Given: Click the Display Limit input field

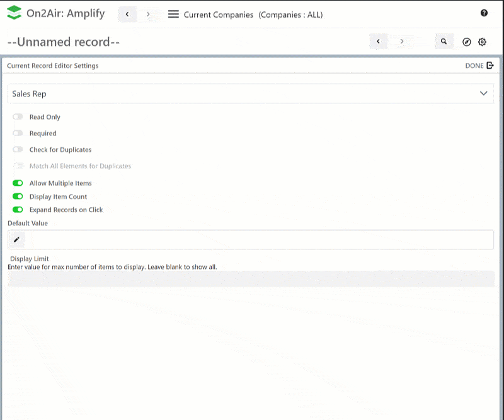Looking at the screenshot, I should pyautogui.click(x=251, y=279).
